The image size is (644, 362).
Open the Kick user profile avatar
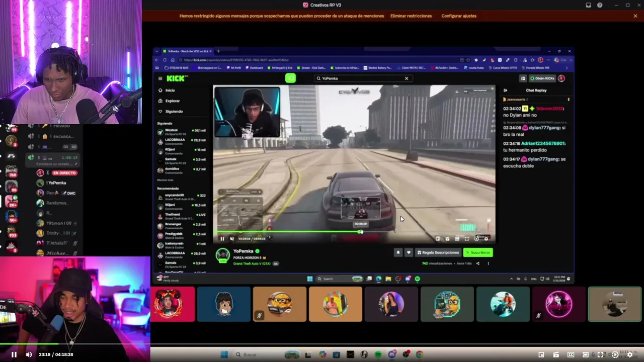pyautogui.click(x=561, y=78)
